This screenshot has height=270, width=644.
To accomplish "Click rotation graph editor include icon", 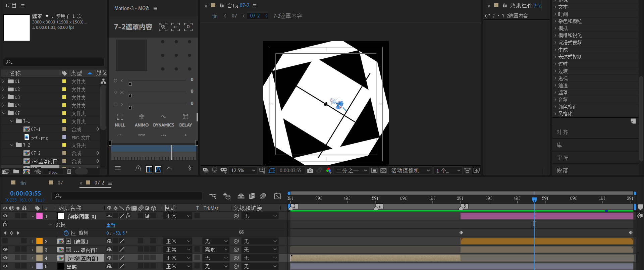I will point(73,233).
